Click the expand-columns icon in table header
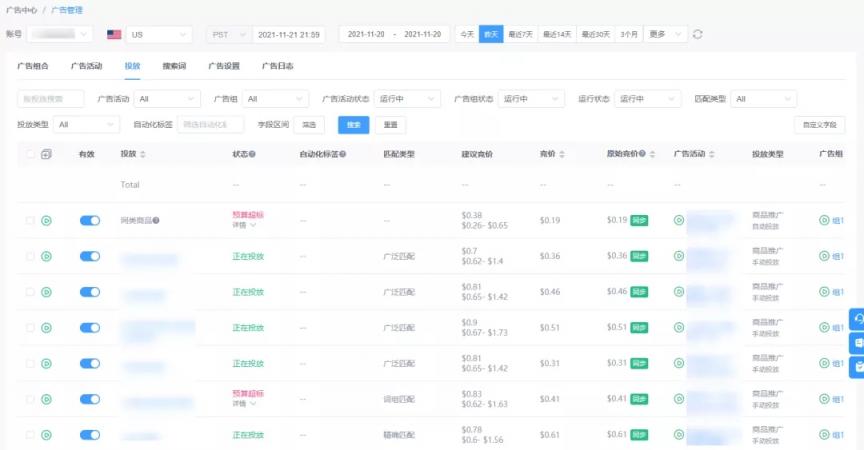864x450 pixels. [x=46, y=154]
